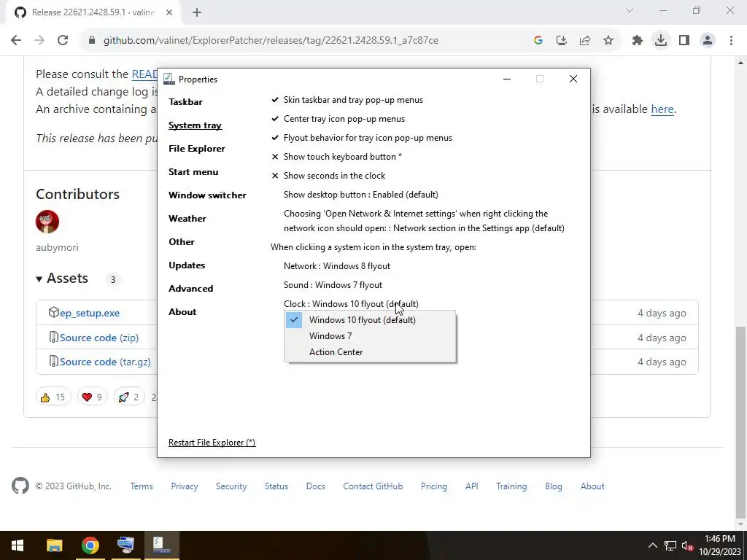Click Clock Windows 10 flyout dropdown
Screen dimensions: 747x560
coord(351,304)
